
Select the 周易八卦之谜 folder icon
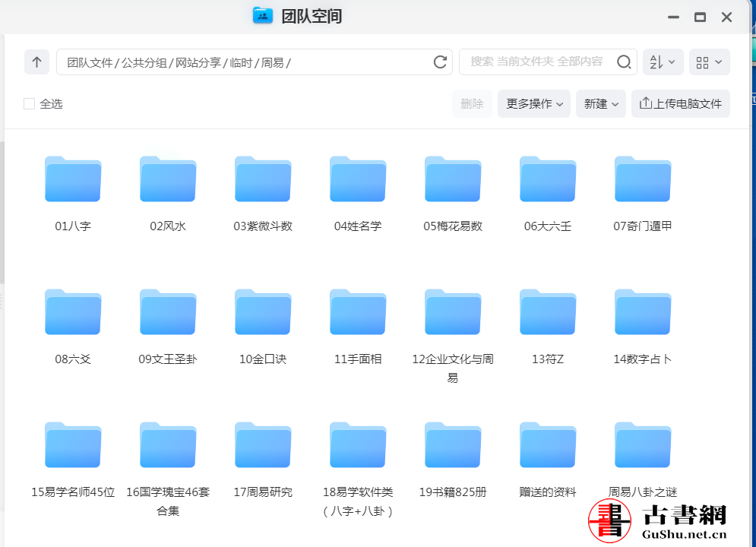[643, 445]
